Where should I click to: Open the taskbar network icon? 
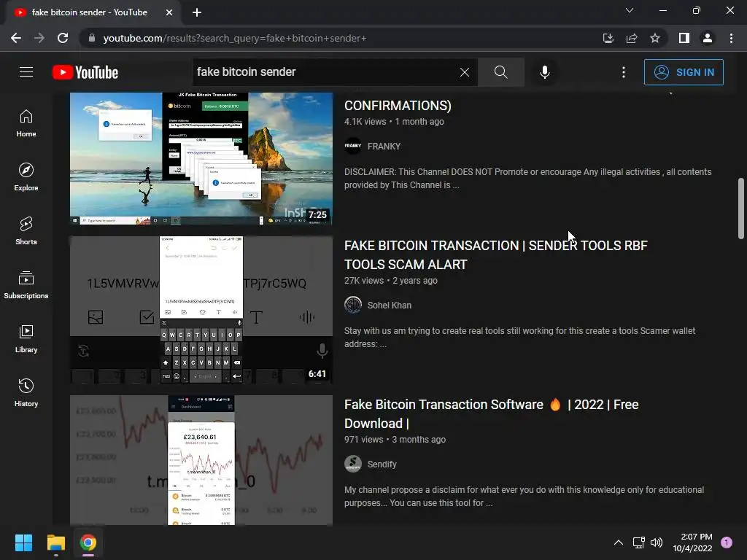(x=638, y=542)
